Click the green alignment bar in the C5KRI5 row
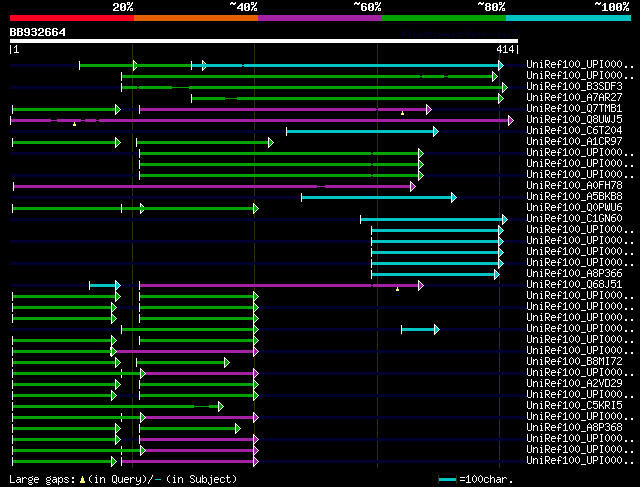The image size is (640, 487). [116, 407]
